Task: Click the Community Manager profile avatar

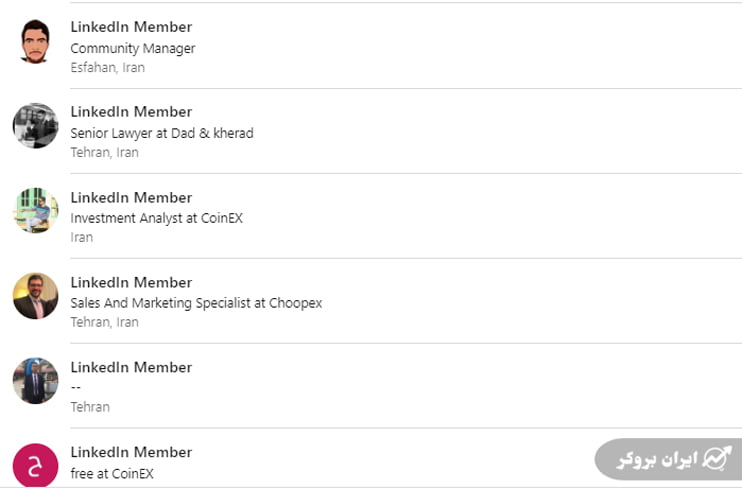Action: 35,42
